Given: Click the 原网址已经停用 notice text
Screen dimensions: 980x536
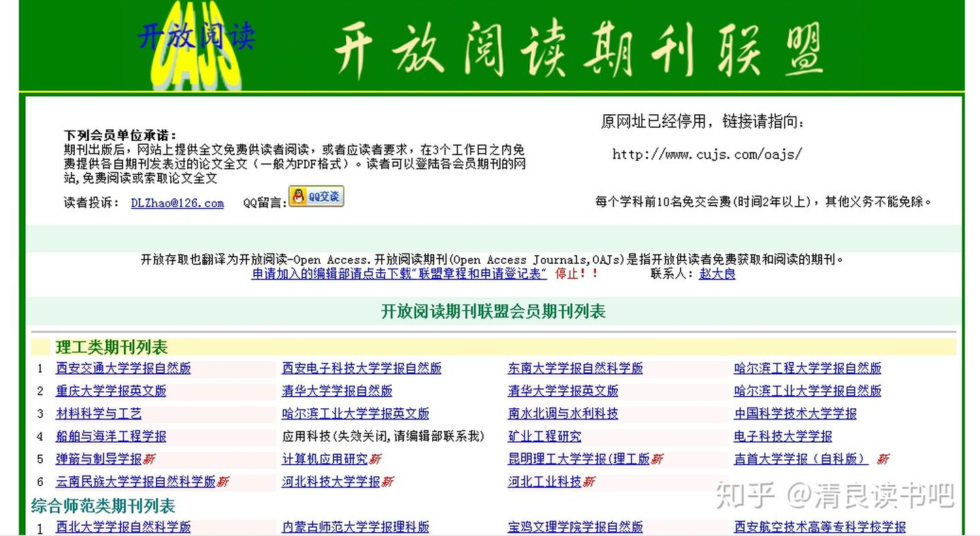Looking at the screenshot, I should [703, 122].
